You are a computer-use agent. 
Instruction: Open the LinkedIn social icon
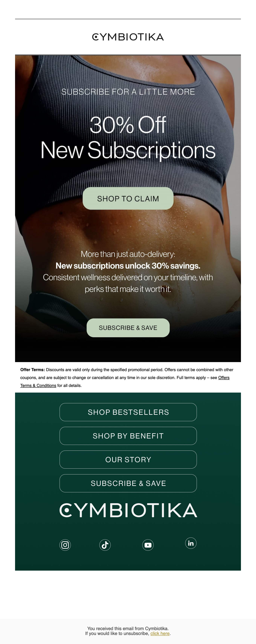click(x=191, y=543)
